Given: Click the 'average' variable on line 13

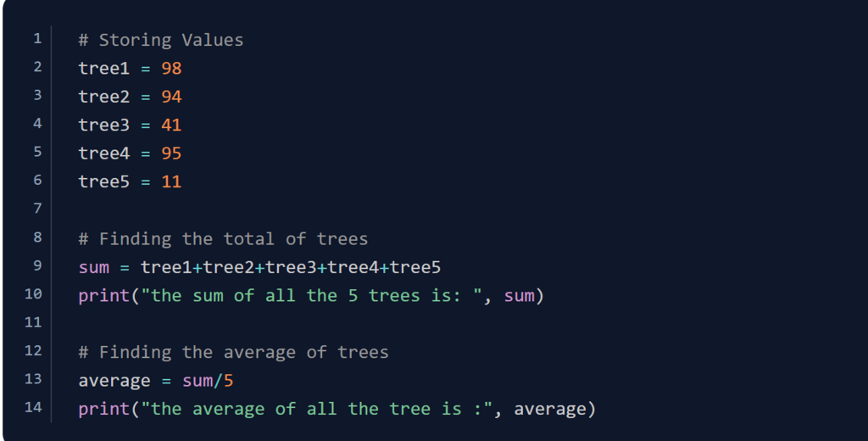Looking at the screenshot, I should (x=114, y=381).
